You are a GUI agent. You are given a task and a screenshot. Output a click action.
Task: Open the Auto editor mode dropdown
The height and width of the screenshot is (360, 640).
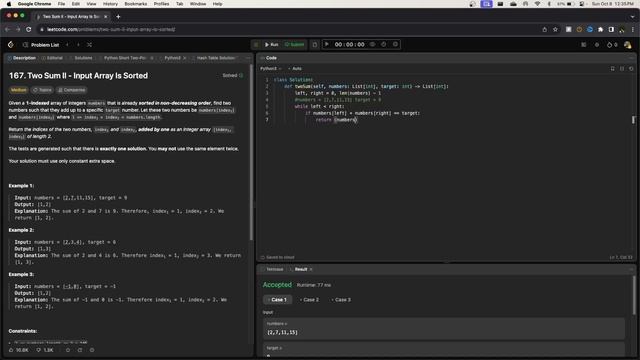pyautogui.click(x=295, y=69)
